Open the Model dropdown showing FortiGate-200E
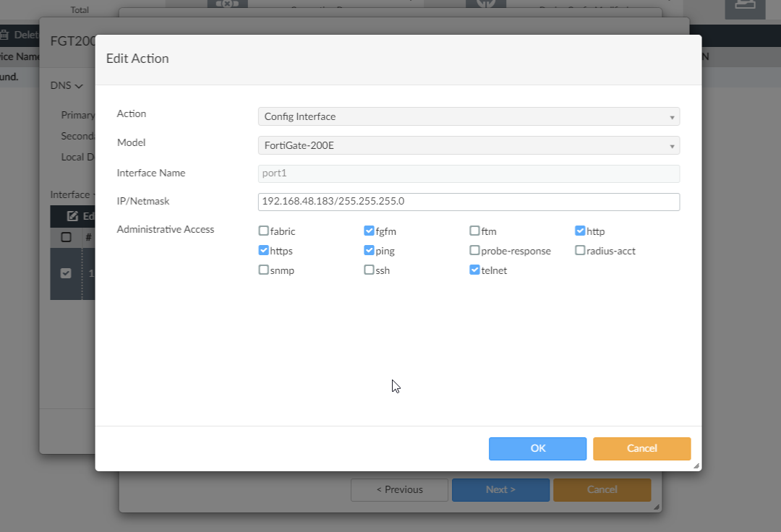 (468, 145)
